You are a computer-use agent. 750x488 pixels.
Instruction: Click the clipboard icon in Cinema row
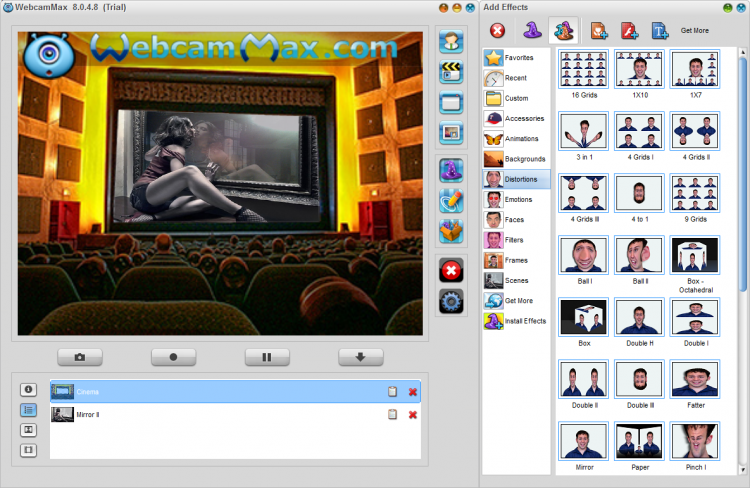coord(392,391)
